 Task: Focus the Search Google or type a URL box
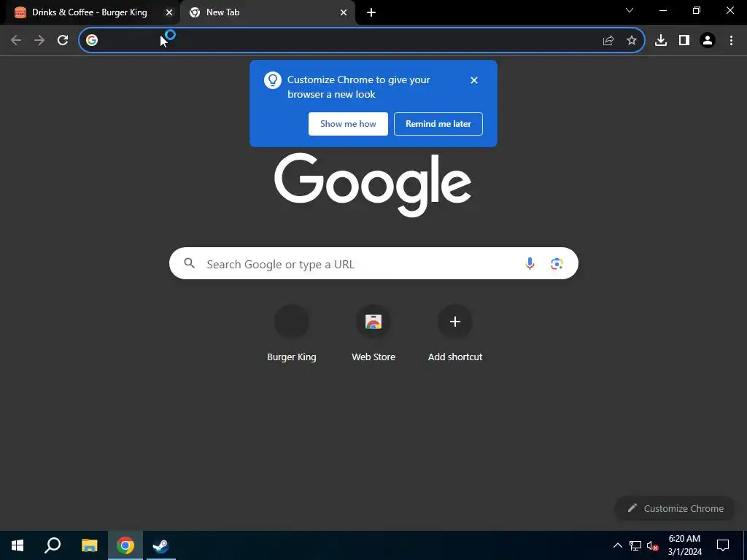[374, 263]
